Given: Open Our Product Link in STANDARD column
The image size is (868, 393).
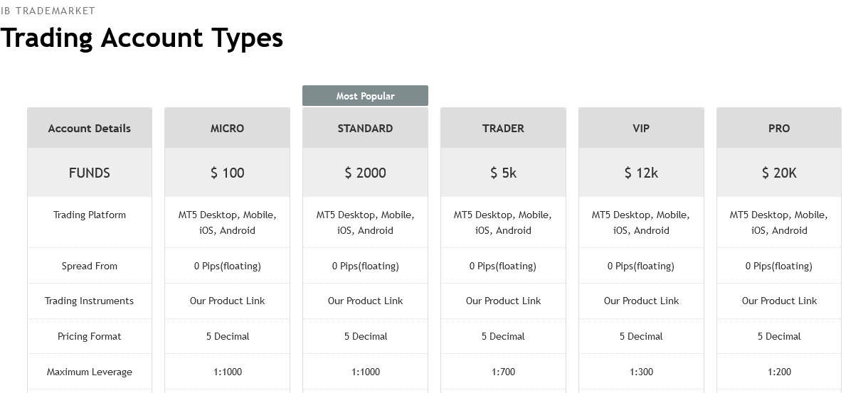Looking at the screenshot, I should 365,301.
